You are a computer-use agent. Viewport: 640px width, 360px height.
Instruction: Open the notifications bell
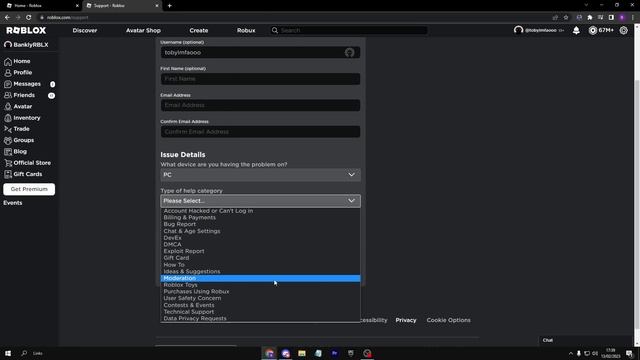pyautogui.click(x=576, y=30)
